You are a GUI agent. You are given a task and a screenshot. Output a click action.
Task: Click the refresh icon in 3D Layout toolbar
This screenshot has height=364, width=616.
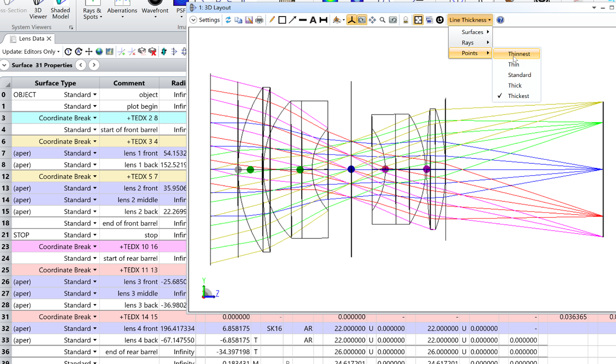(228, 20)
